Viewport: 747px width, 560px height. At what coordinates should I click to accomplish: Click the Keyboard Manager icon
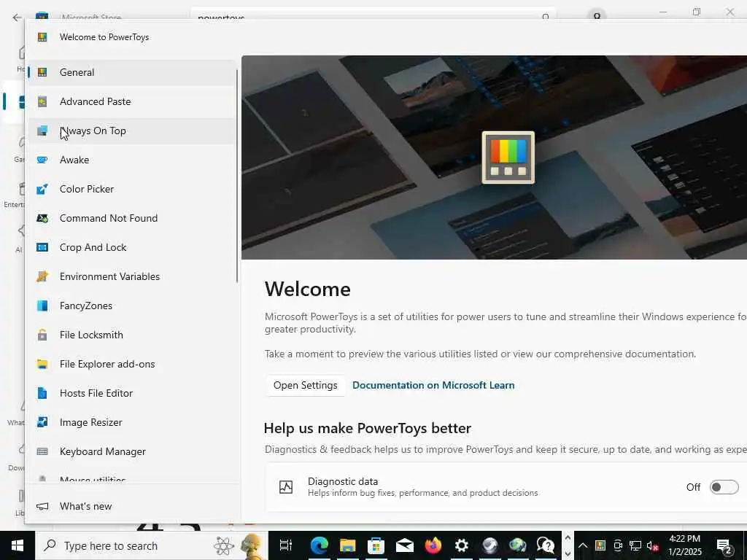(42, 451)
